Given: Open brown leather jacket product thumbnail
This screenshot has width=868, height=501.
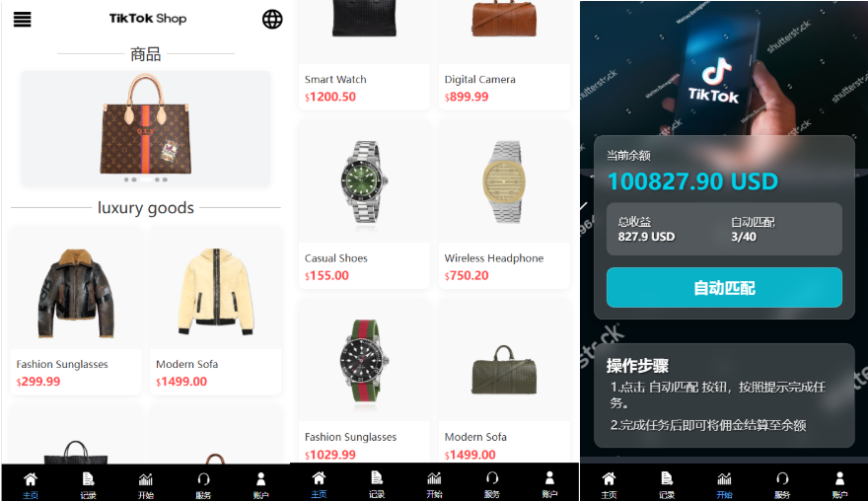Looking at the screenshot, I should click(x=76, y=293).
